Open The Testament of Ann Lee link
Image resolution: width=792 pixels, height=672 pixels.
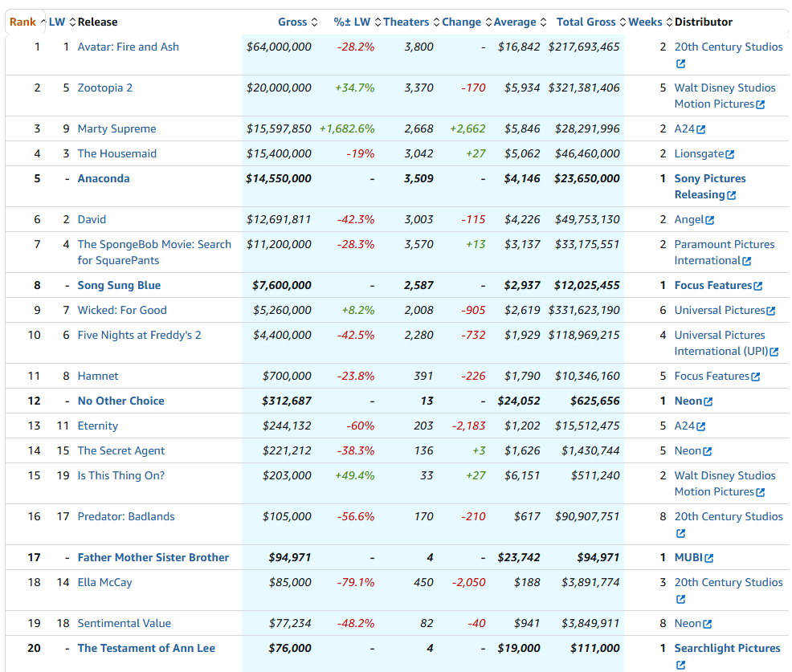tap(146, 648)
